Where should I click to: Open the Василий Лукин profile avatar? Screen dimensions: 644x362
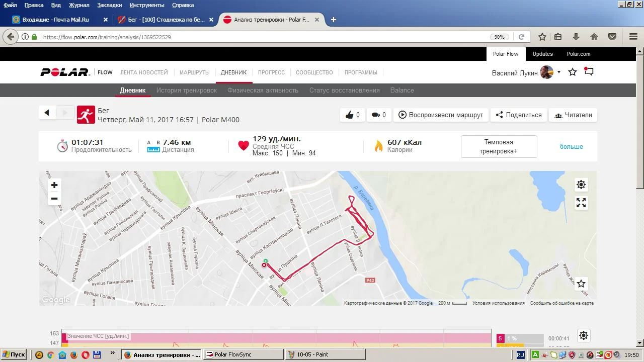[546, 72]
